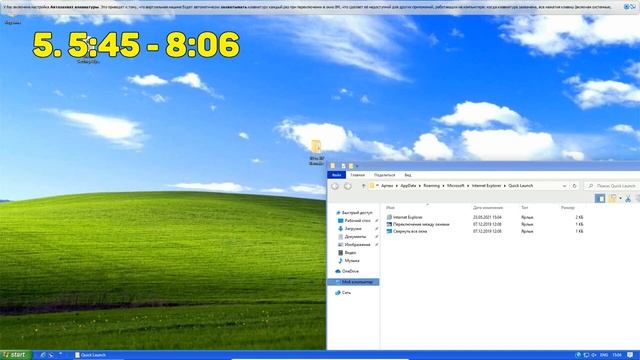Click the network icon in system tray

click(586, 355)
